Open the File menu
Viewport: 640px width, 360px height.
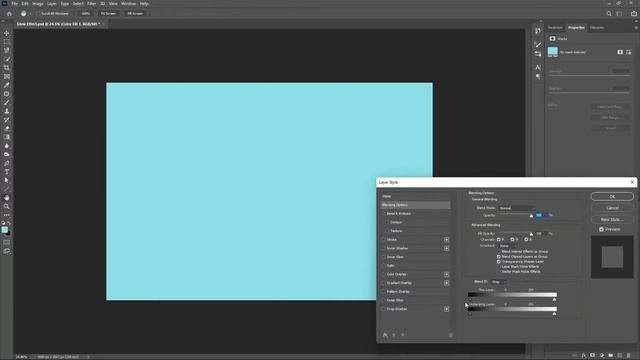click(14, 4)
